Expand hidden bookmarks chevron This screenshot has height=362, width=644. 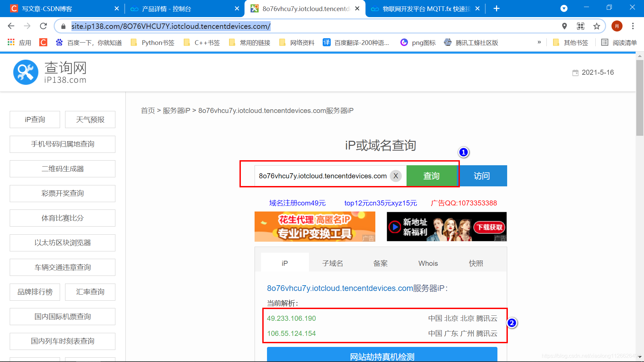tap(539, 42)
